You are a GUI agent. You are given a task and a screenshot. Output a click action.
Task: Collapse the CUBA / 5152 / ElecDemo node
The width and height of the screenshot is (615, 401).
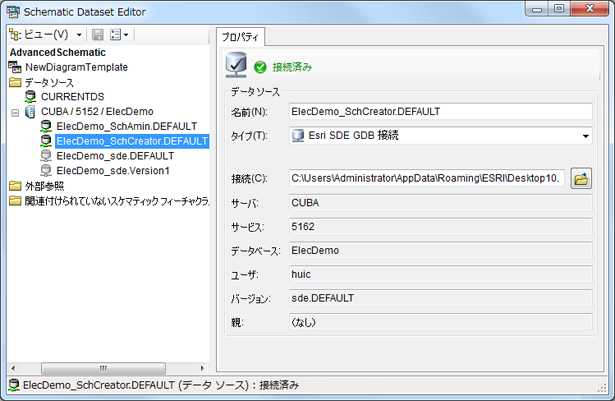pyautogui.click(x=15, y=113)
